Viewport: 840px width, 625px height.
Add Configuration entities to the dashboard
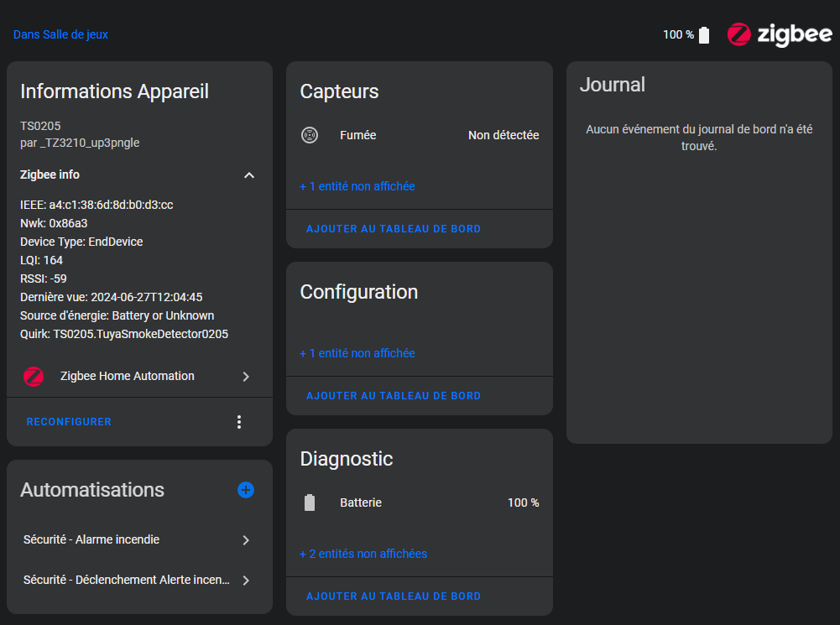[394, 396]
